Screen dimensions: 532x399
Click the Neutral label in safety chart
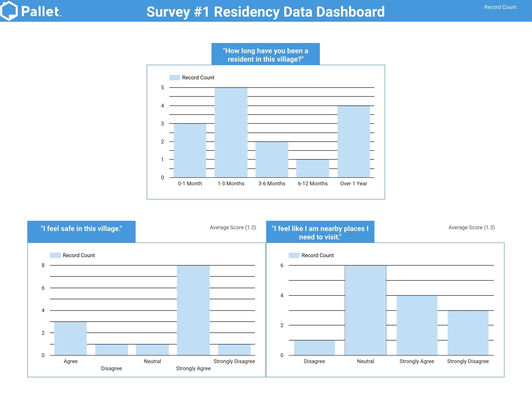152,361
